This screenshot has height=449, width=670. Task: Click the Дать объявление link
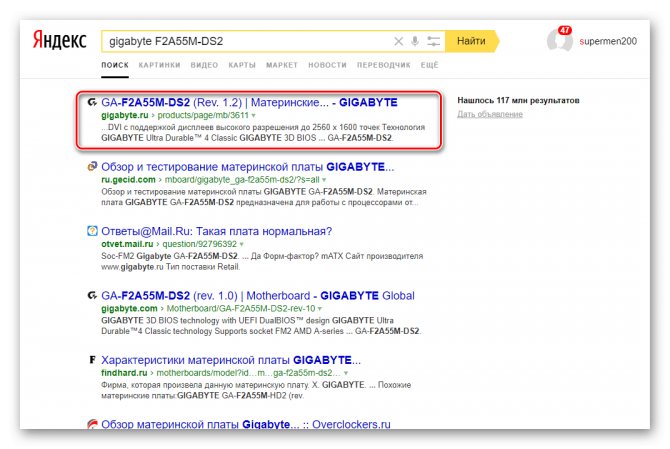pyautogui.click(x=490, y=114)
